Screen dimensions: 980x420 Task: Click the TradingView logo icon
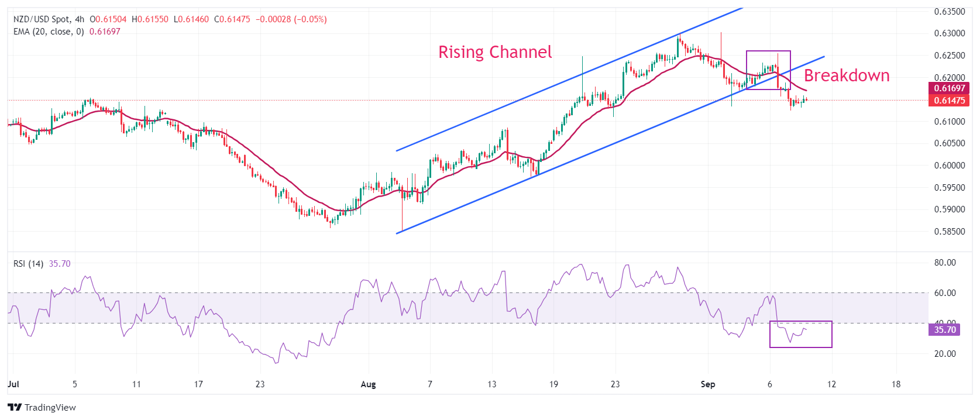coord(15,407)
